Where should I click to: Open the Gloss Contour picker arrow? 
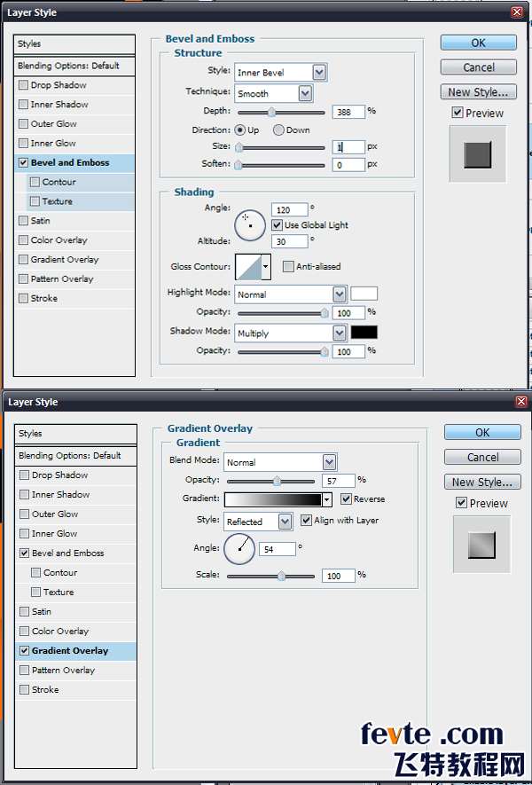266,266
